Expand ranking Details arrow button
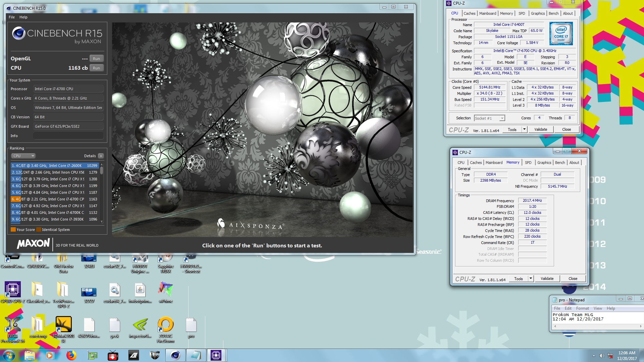 (101, 156)
